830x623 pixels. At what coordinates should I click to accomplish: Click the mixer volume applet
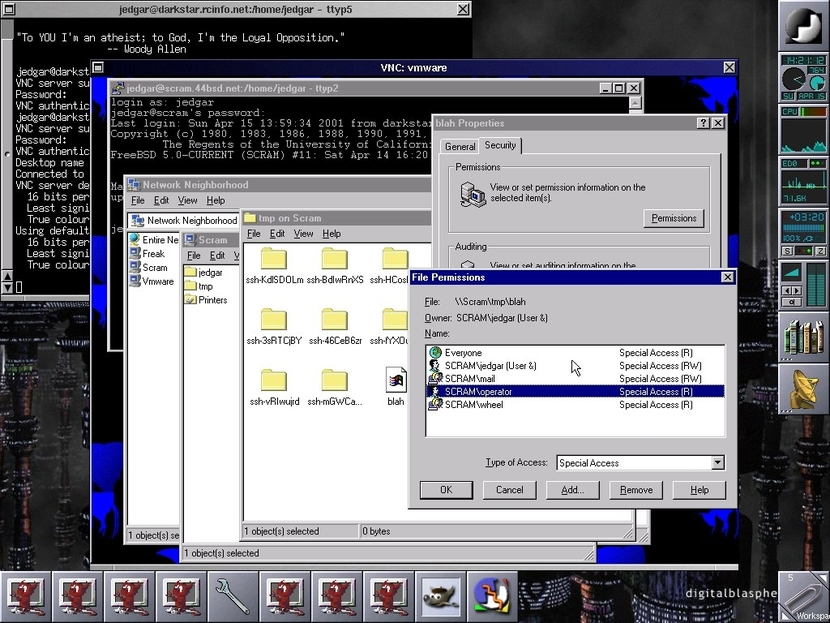(x=804, y=285)
